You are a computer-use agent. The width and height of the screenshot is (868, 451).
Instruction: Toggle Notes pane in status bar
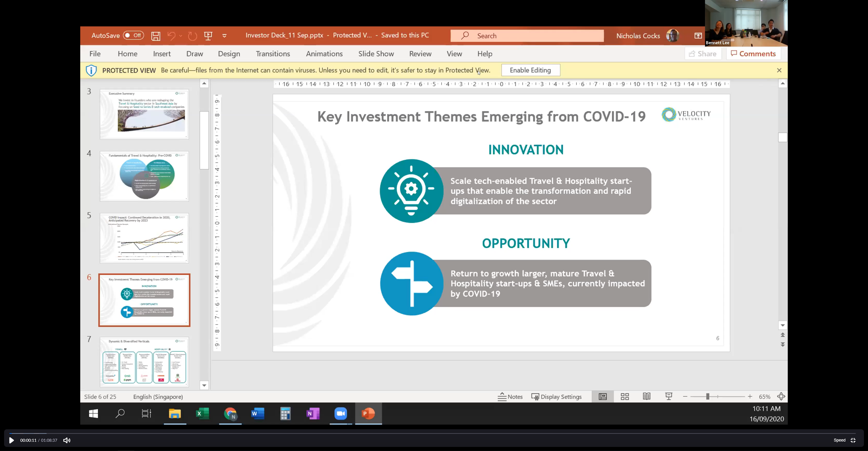click(x=510, y=397)
